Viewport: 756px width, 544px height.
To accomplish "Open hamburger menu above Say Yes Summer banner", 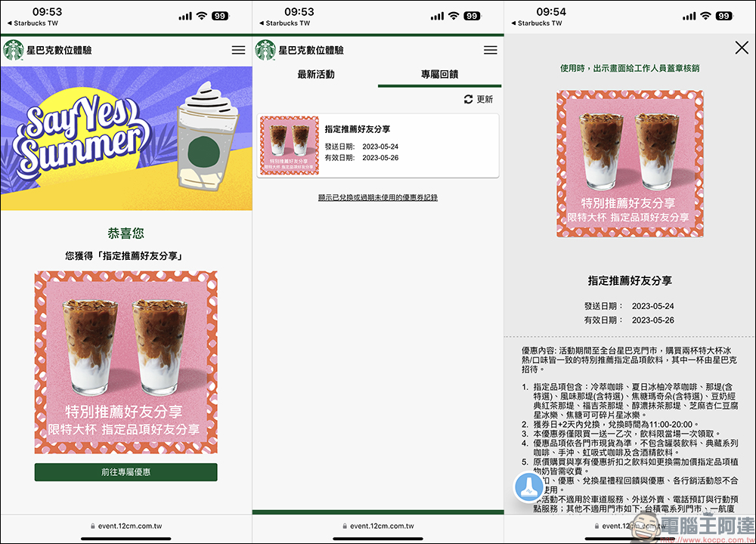I will [238, 50].
